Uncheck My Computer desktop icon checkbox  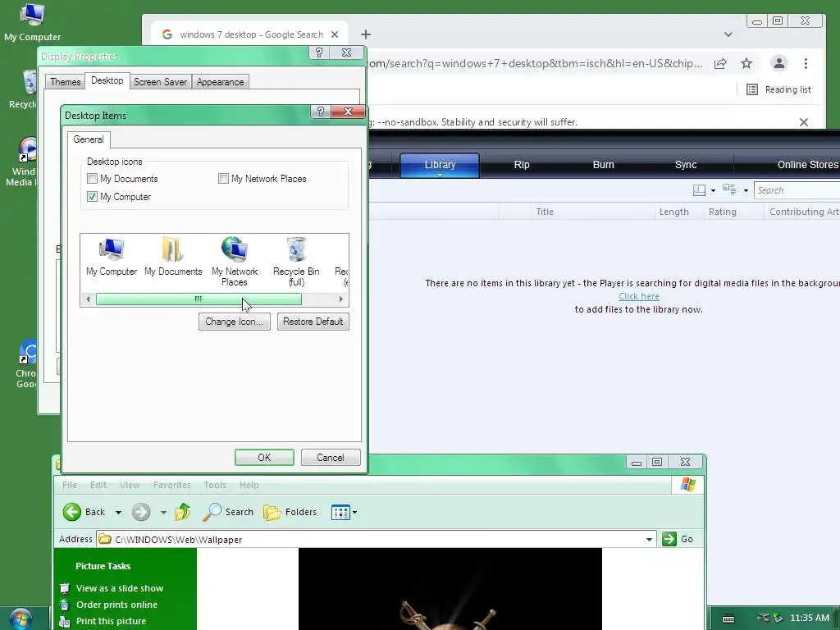tap(92, 197)
